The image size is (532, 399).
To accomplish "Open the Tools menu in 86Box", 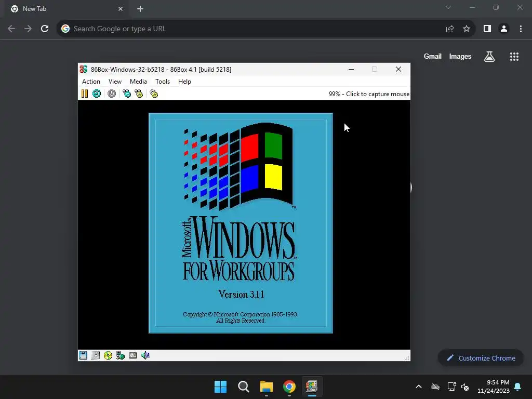I will pos(163,82).
